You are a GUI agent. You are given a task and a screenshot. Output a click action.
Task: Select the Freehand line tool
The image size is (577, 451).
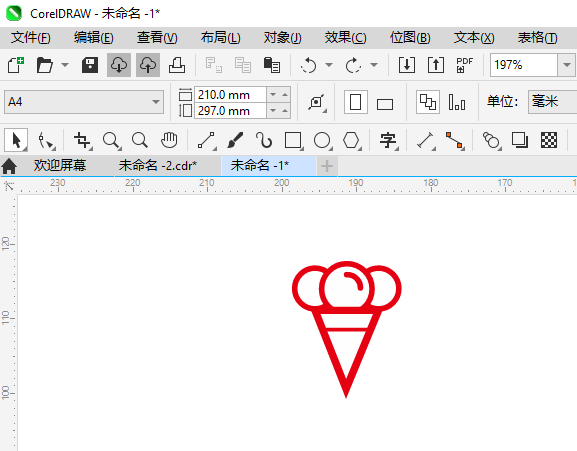click(206, 140)
